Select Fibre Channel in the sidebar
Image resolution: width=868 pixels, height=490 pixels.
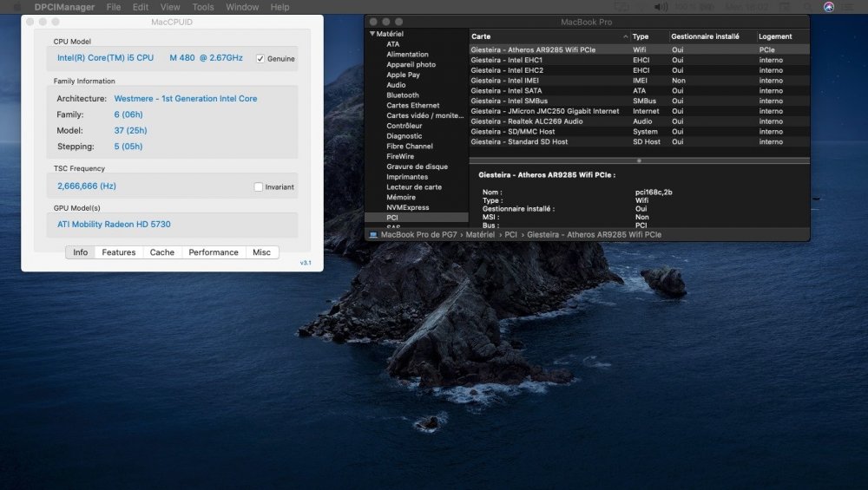(x=410, y=146)
